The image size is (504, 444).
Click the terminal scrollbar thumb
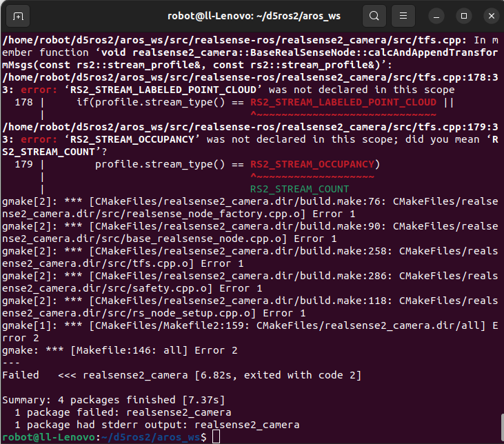coord(502,427)
